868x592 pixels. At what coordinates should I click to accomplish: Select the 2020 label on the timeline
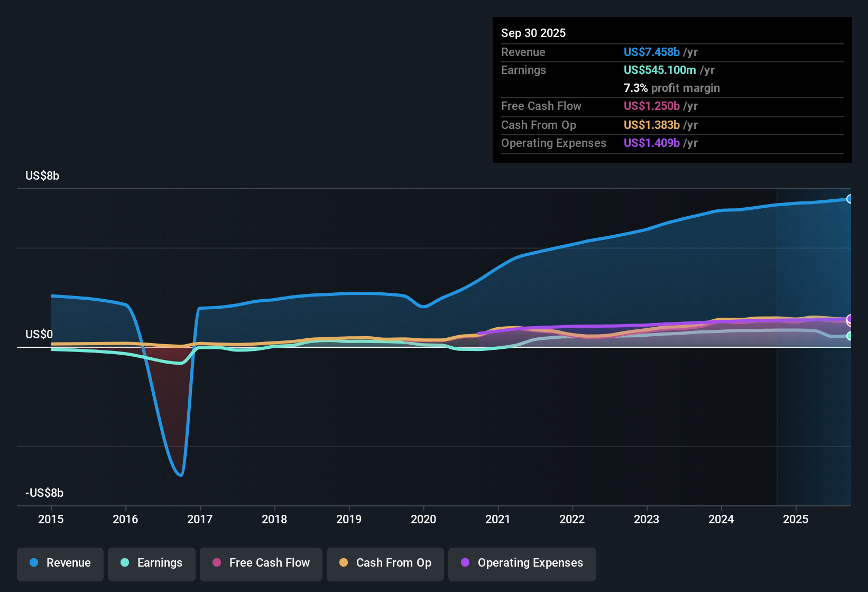click(x=423, y=520)
